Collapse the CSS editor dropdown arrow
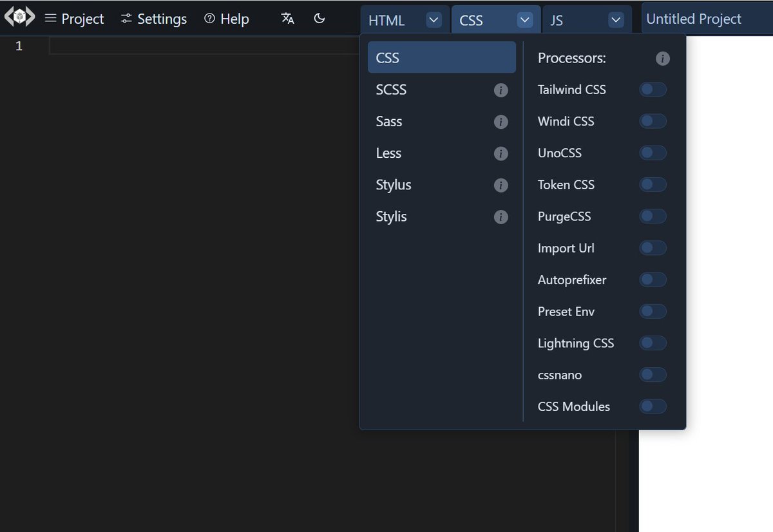773x532 pixels. [526, 20]
